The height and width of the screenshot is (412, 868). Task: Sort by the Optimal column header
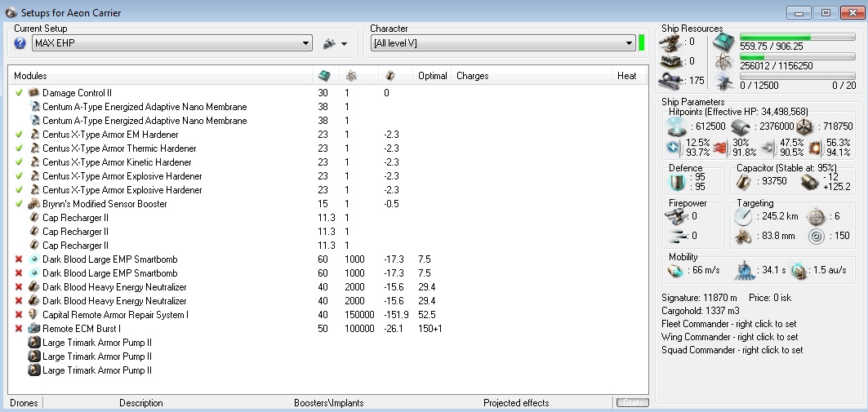point(432,76)
